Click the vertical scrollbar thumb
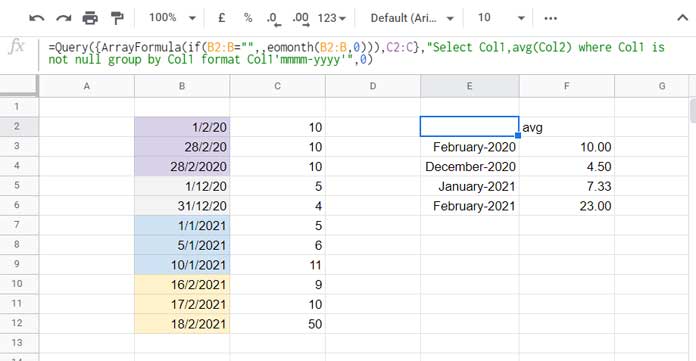The height and width of the screenshot is (361, 696). point(693,111)
